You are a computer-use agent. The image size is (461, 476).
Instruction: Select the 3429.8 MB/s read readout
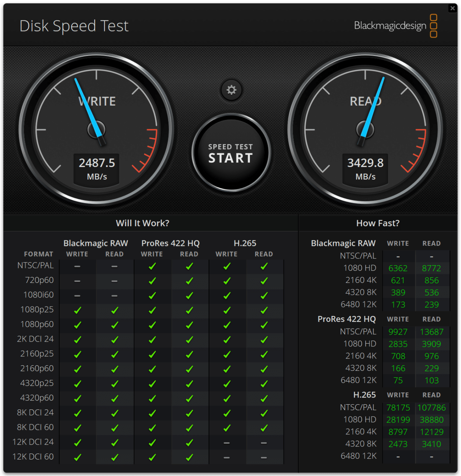[x=365, y=169]
